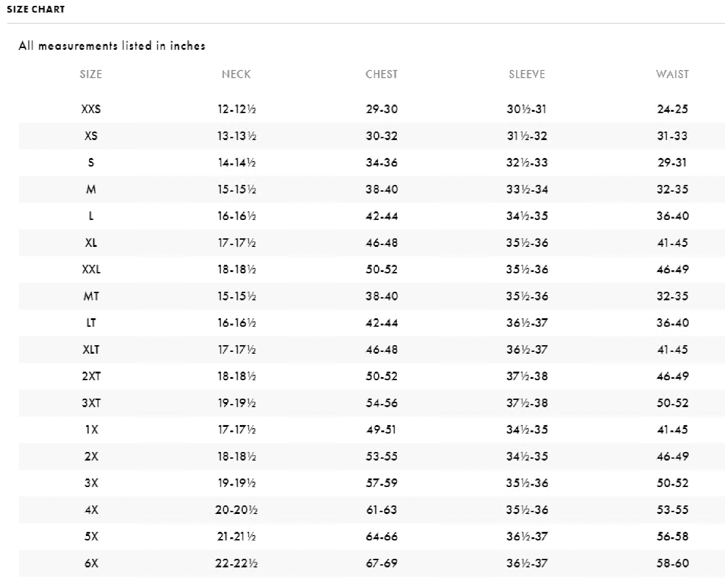Select the XXS size row label
725x588 pixels.
[x=91, y=109]
